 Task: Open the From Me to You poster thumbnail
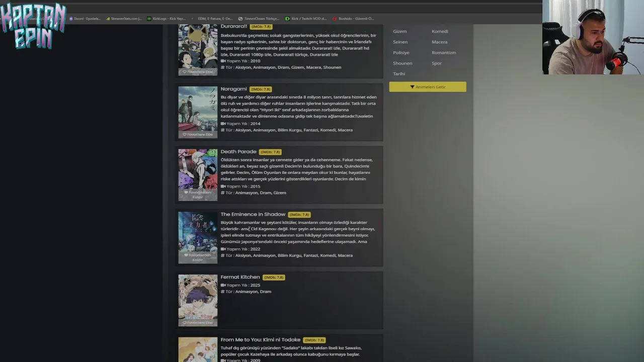198,349
